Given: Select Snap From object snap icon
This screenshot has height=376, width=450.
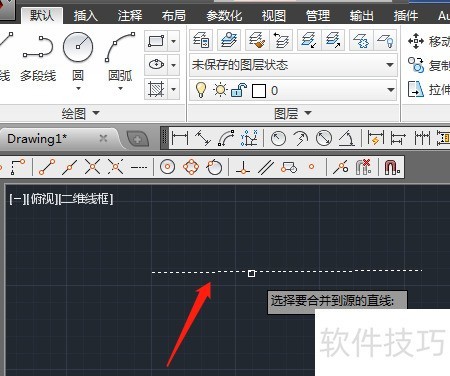Looking at the screenshot, I should point(18,167).
